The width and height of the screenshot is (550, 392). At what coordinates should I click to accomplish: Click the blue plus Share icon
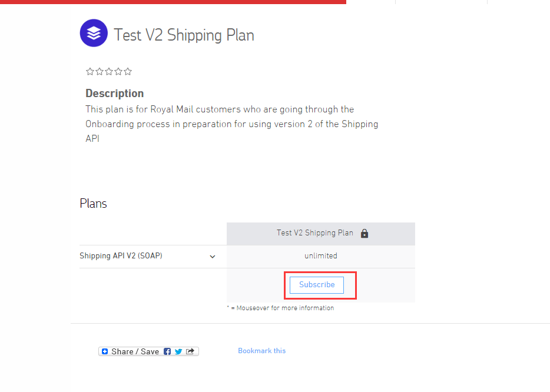tap(105, 351)
